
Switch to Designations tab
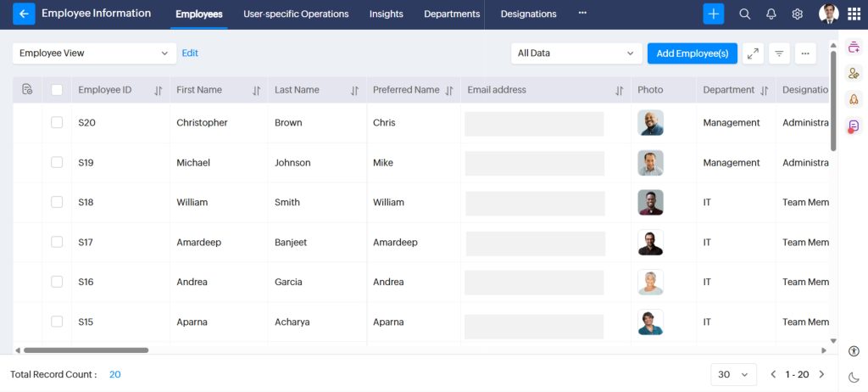pos(529,14)
